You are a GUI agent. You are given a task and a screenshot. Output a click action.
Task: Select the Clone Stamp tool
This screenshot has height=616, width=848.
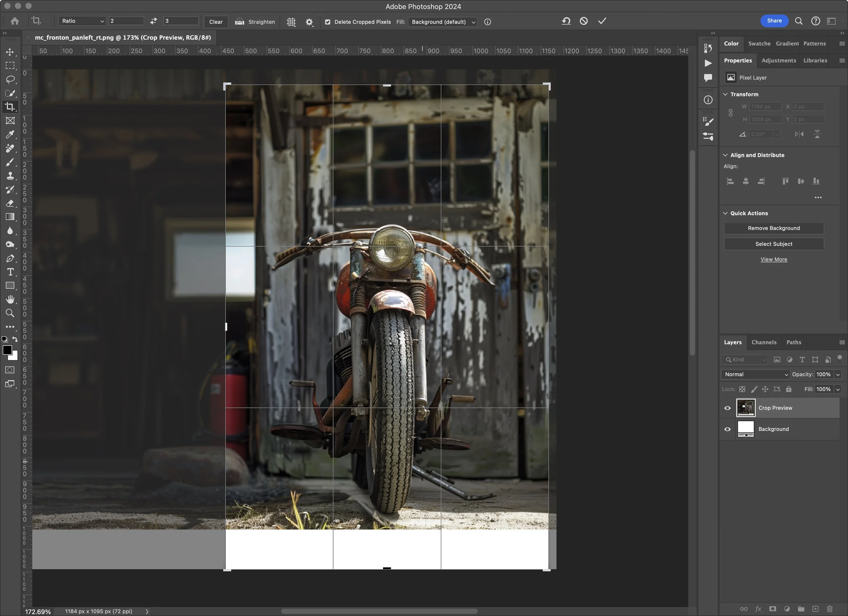click(10, 176)
